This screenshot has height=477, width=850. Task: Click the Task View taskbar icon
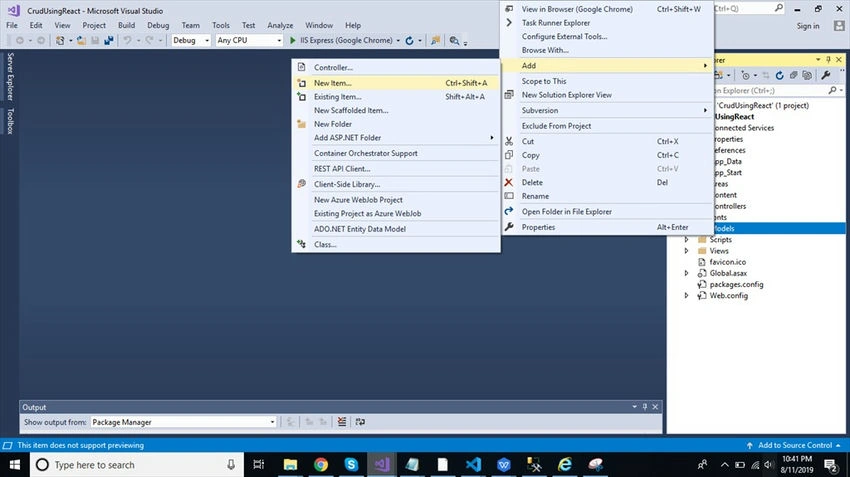tap(259, 465)
